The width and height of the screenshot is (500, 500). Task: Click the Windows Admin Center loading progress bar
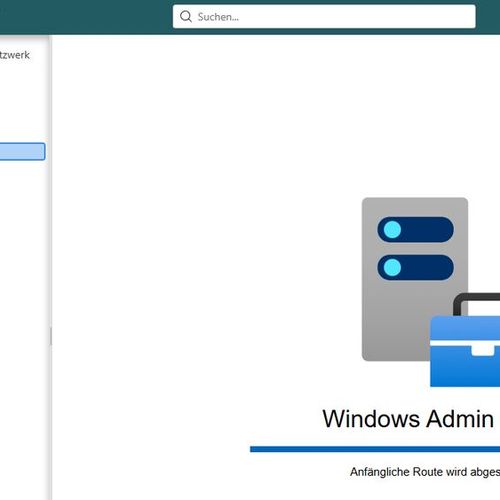(375, 449)
